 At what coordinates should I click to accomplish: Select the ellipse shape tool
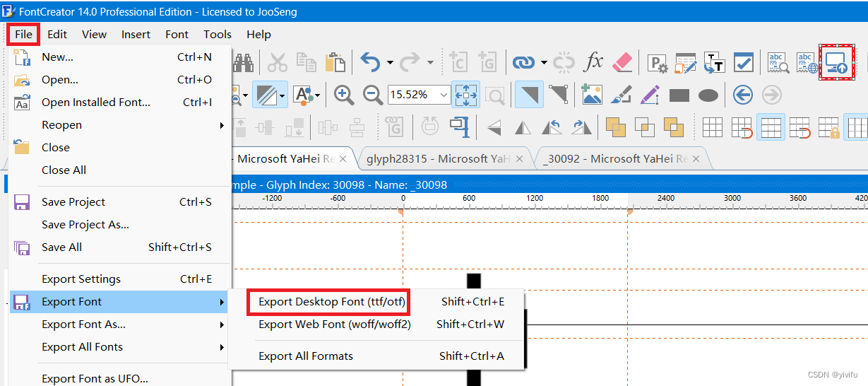[x=708, y=95]
